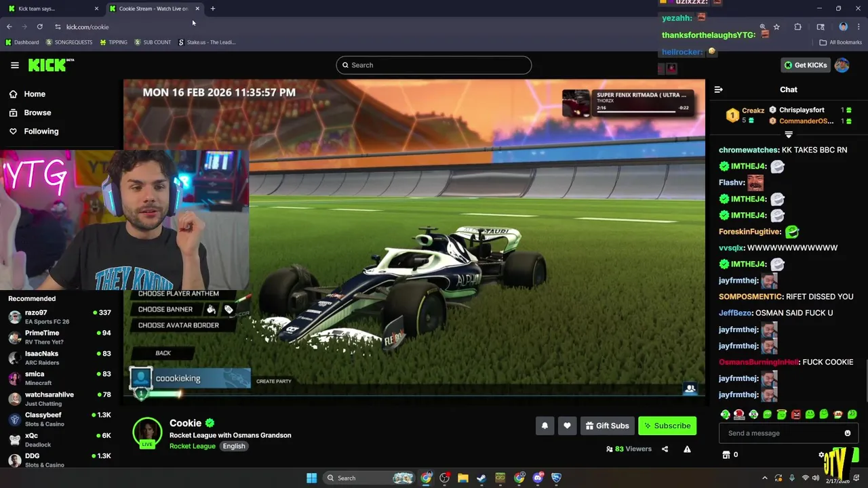Open the browser extensions puzzle icon
The image size is (868, 488).
[797, 27]
